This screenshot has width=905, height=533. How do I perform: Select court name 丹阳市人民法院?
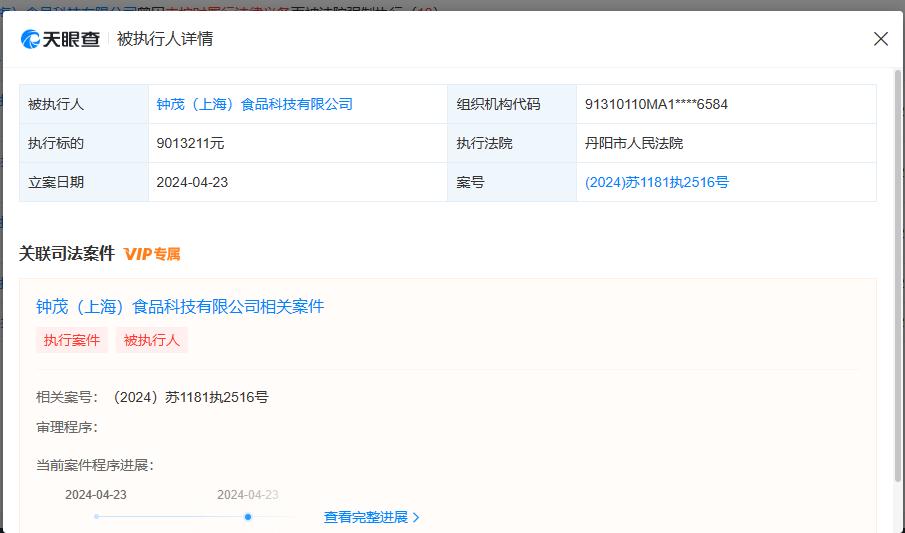coord(634,143)
